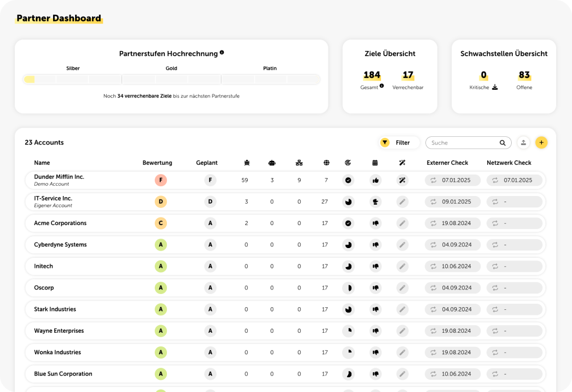Sort by Externer Check column

pyautogui.click(x=447, y=163)
